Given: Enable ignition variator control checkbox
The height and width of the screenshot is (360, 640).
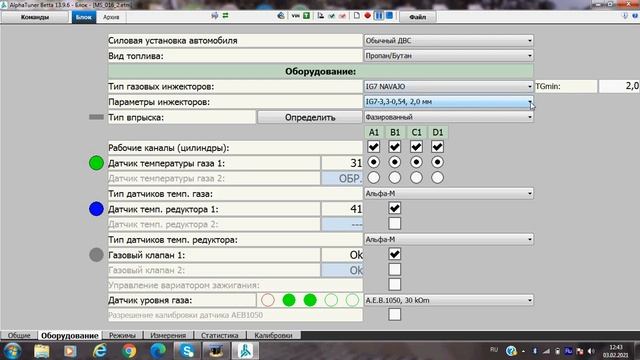Looking at the screenshot, I should 395,284.
